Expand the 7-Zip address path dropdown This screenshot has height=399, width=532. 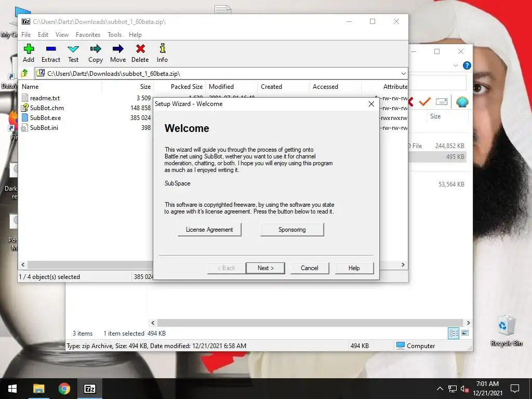tap(403, 74)
